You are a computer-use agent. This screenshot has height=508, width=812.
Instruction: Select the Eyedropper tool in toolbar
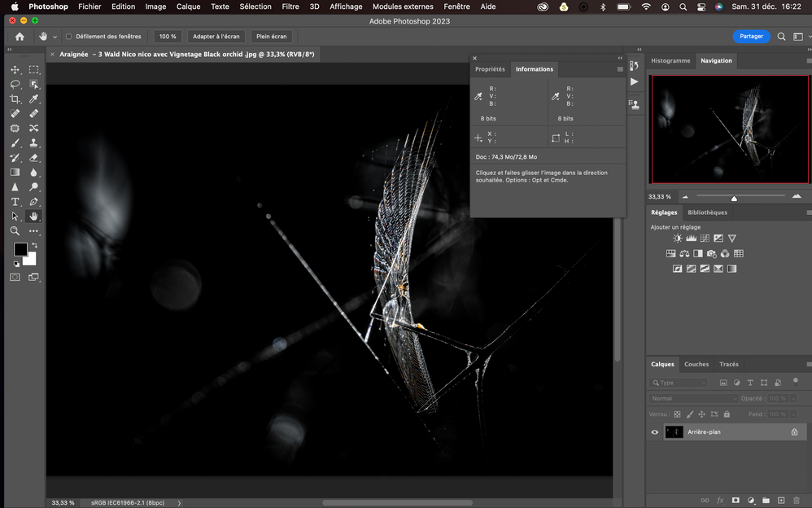coord(33,99)
